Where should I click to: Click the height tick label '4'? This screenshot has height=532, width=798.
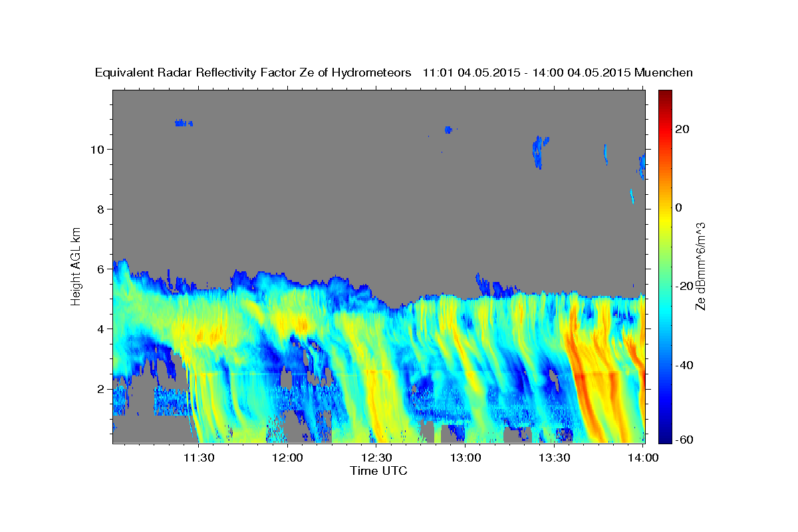(x=102, y=329)
